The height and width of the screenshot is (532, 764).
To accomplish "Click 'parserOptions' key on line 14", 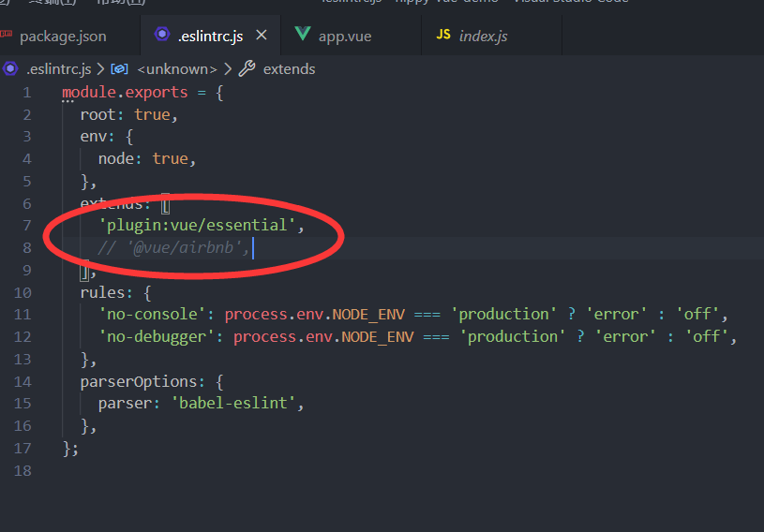I will click(x=139, y=381).
